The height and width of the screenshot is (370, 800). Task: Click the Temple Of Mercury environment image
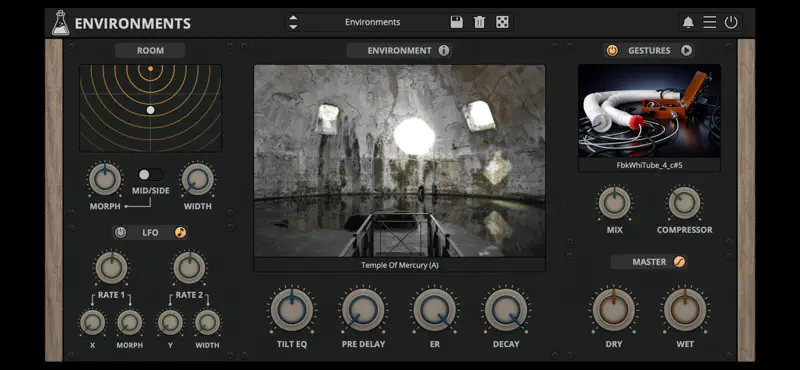click(399, 161)
